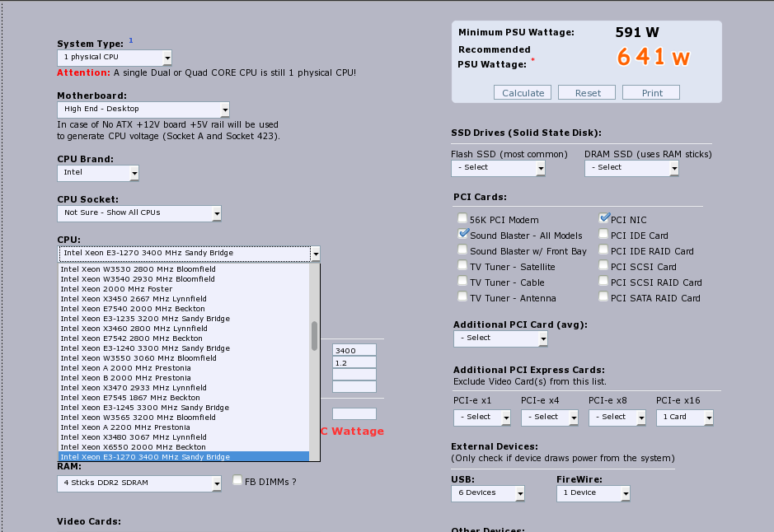This screenshot has width=774, height=532.
Task: Select Intel Xeon X6550 2000 MHz Beckton
Action: coord(184,446)
